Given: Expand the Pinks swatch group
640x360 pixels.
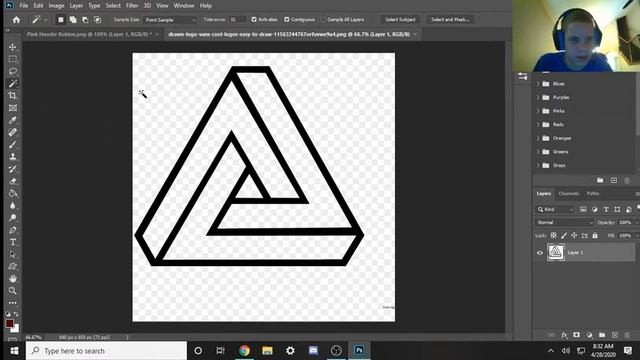Looking at the screenshot, I should [538, 111].
